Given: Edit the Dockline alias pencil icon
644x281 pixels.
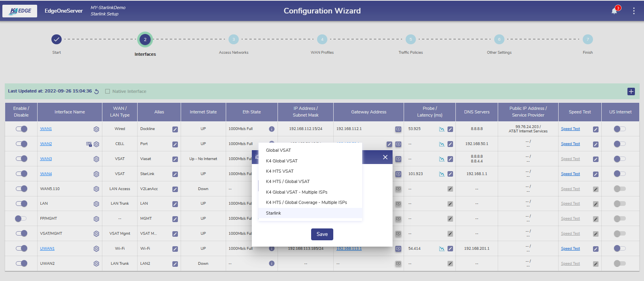Looking at the screenshot, I should pos(175,129).
